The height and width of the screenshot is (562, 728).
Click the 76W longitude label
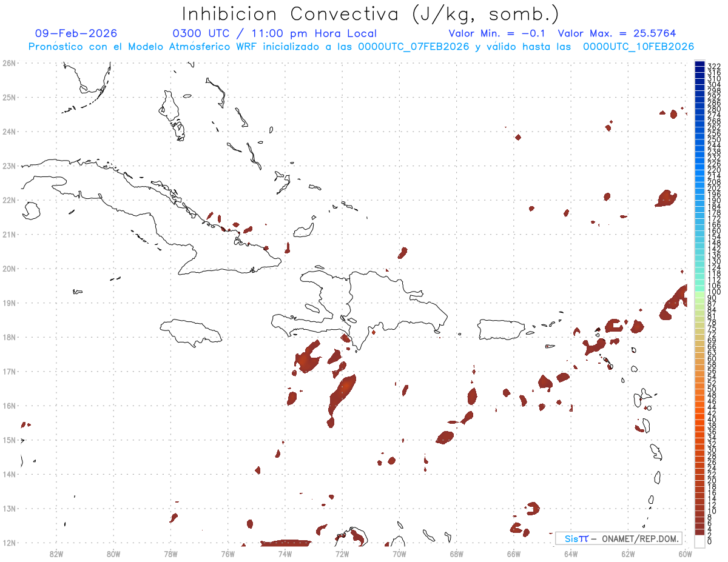tap(227, 554)
